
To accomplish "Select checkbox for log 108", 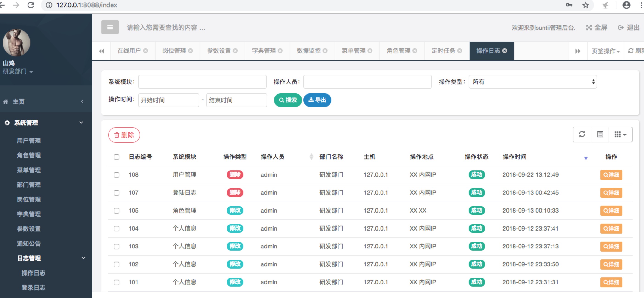I will click(117, 175).
